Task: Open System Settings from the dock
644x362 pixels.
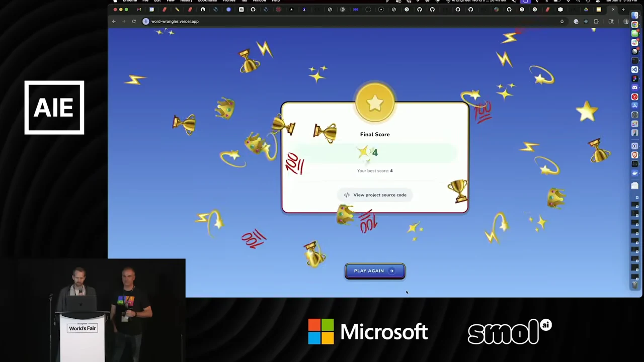Action: tap(635, 115)
